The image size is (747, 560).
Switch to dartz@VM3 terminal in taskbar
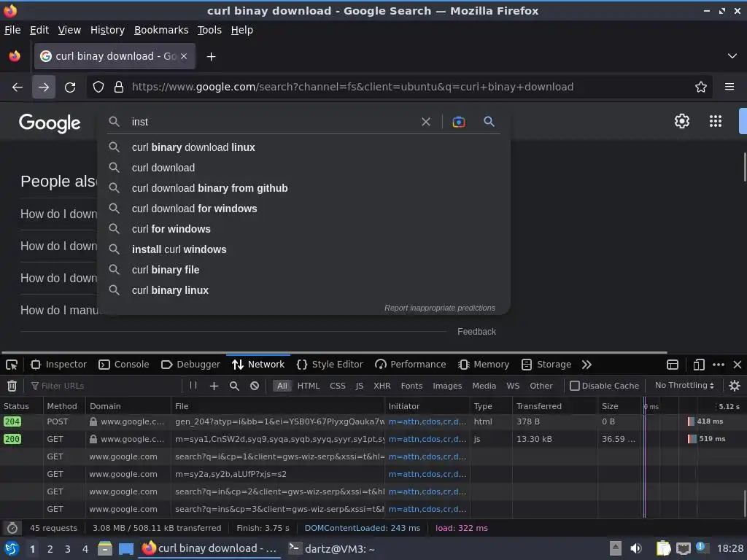(x=332, y=549)
